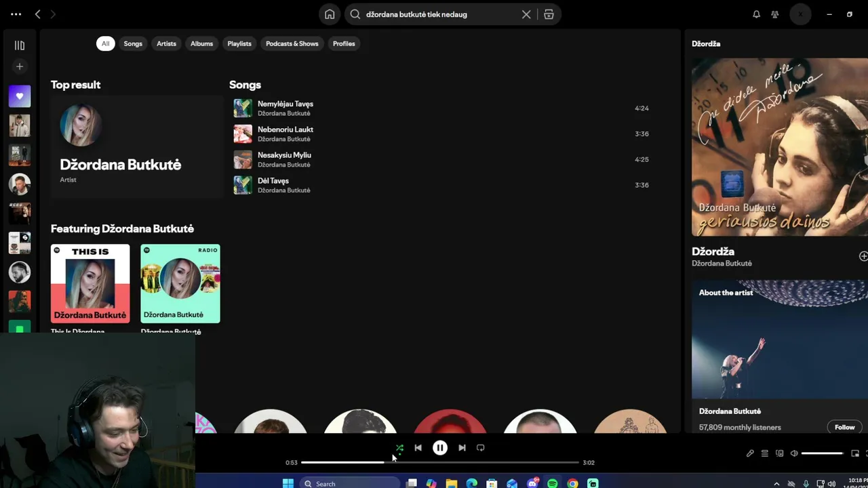Open notifications bell icon
Image resolution: width=868 pixels, height=488 pixels.
[756, 14]
